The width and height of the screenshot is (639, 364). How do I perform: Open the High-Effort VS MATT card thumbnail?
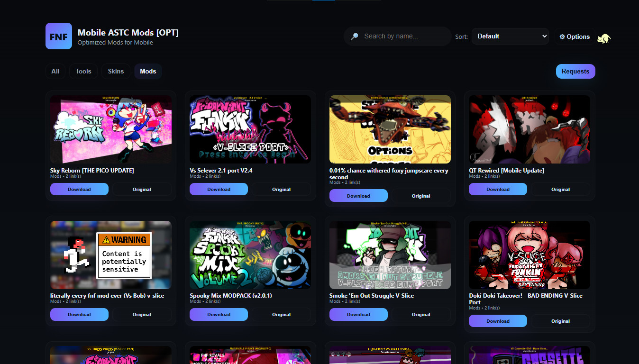click(390, 355)
